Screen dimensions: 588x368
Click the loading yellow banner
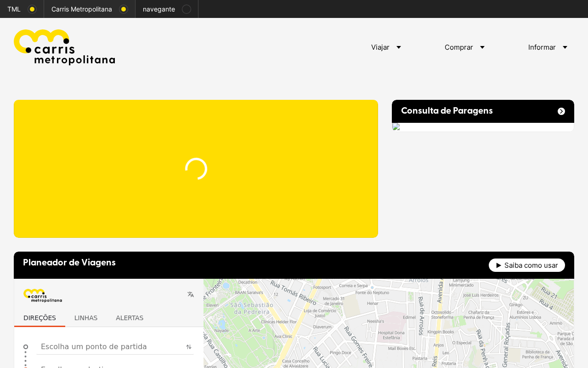point(196,169)
